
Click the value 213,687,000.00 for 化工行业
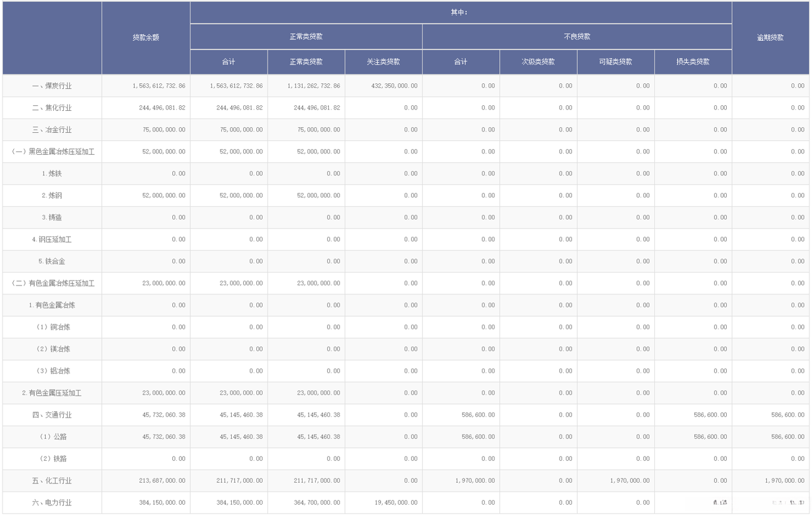point(162,480)
